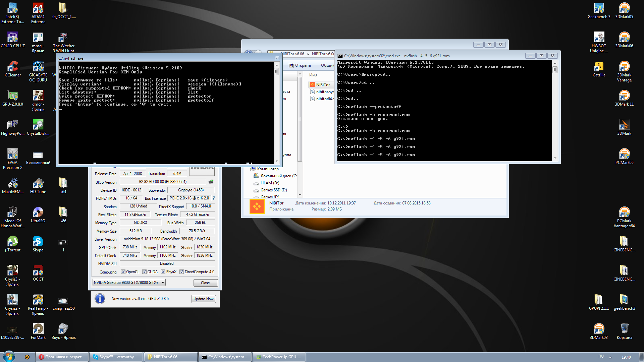Click the BIOS save chip icon in GPU-Z

[x=211, y=182]
